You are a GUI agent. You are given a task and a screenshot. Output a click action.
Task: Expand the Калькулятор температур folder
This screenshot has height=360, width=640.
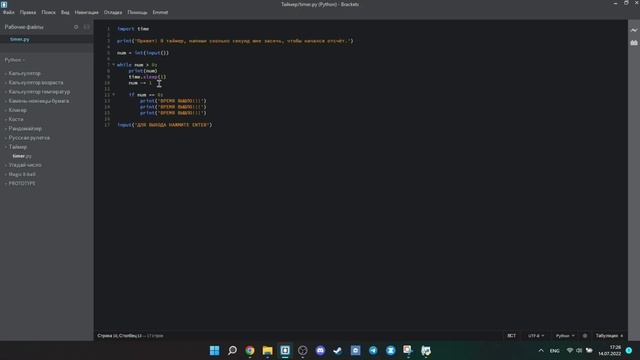[39, 92]
